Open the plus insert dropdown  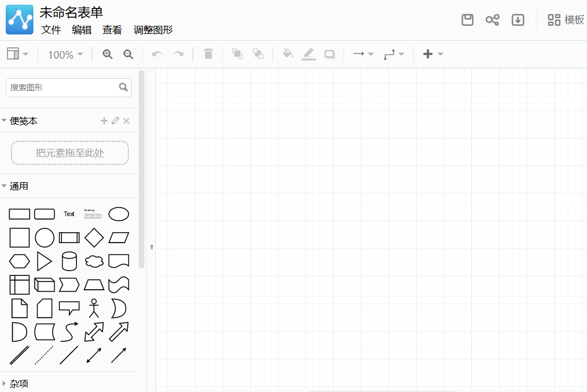tap(433, 54)
